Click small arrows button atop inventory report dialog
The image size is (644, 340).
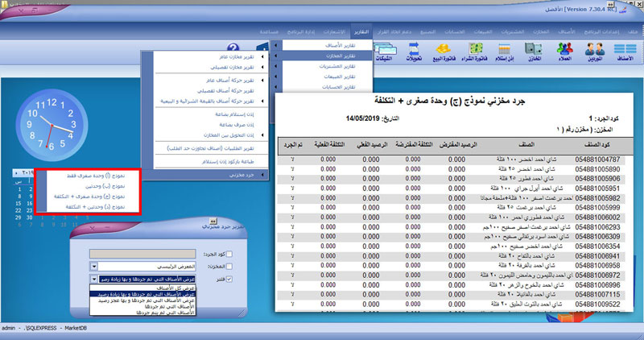[213, 222]
